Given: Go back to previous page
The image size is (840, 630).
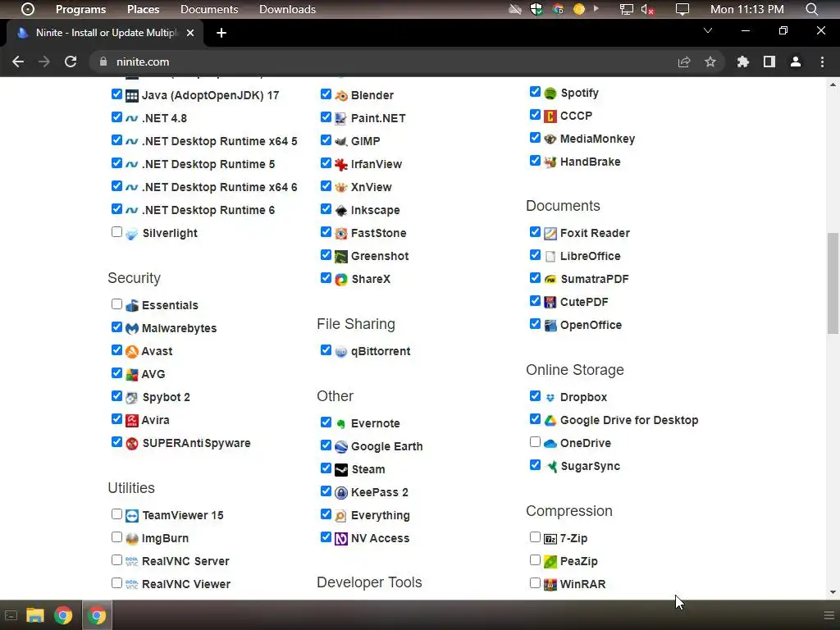Looking at the screenshot, I should [18, 62].
